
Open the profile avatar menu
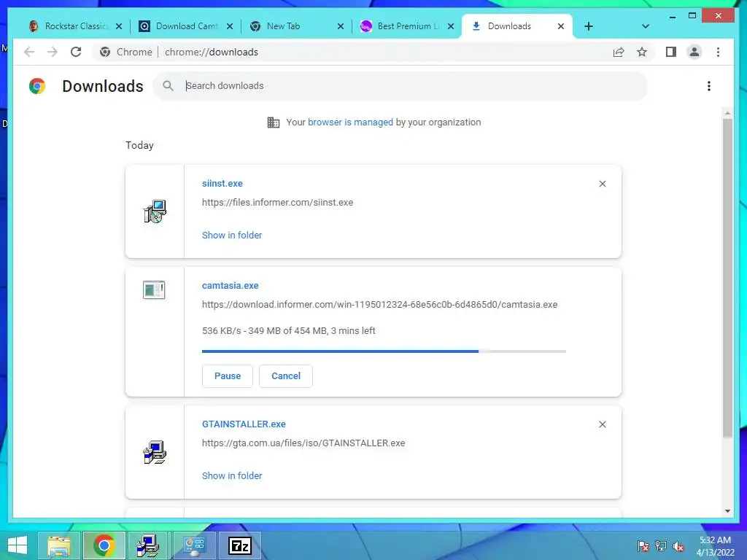pos(694,52)
